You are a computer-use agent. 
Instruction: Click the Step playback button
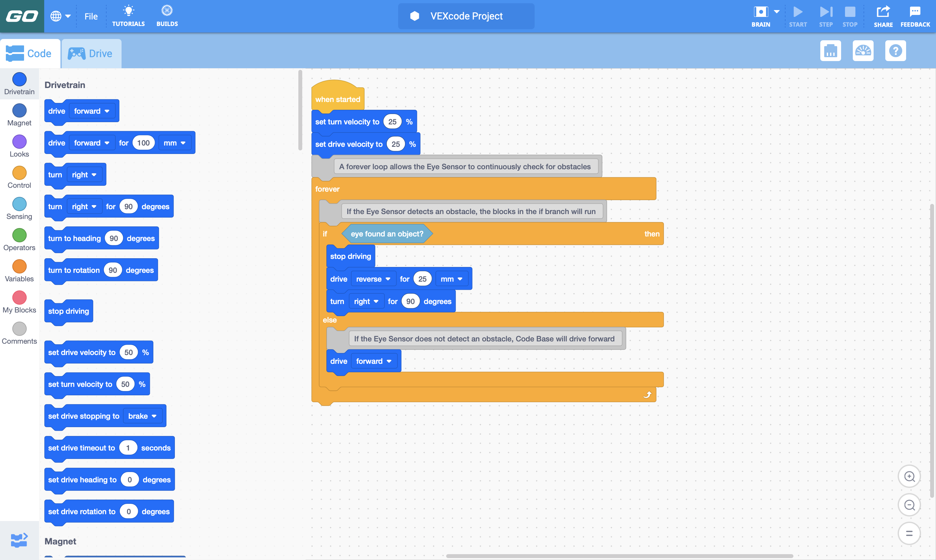click(x=826, y=12)
